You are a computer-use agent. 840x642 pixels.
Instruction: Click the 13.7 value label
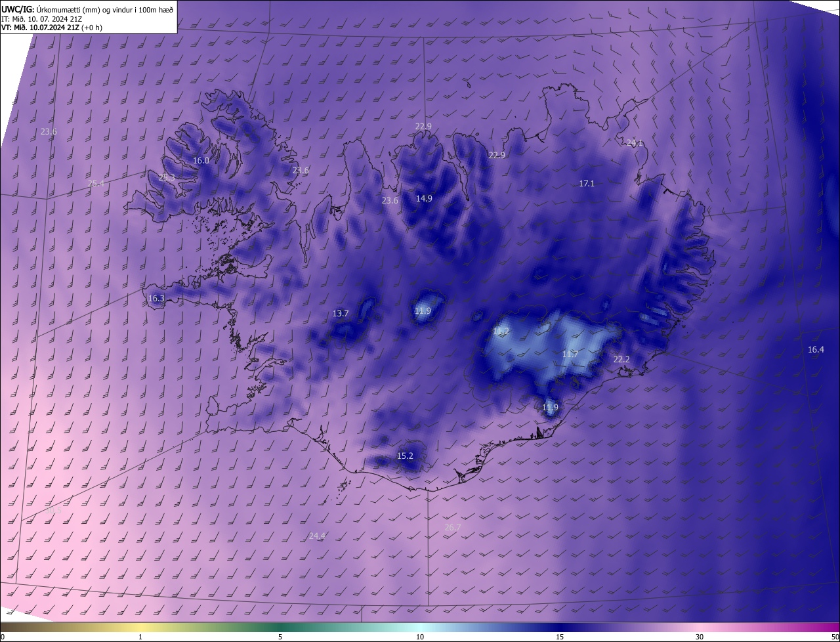[341, 313]
